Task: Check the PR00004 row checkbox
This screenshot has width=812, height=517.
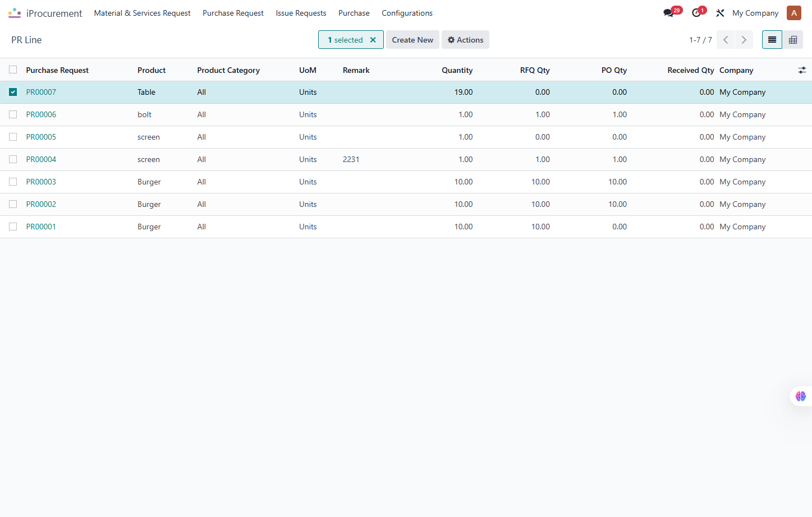Action: (13, 159)
